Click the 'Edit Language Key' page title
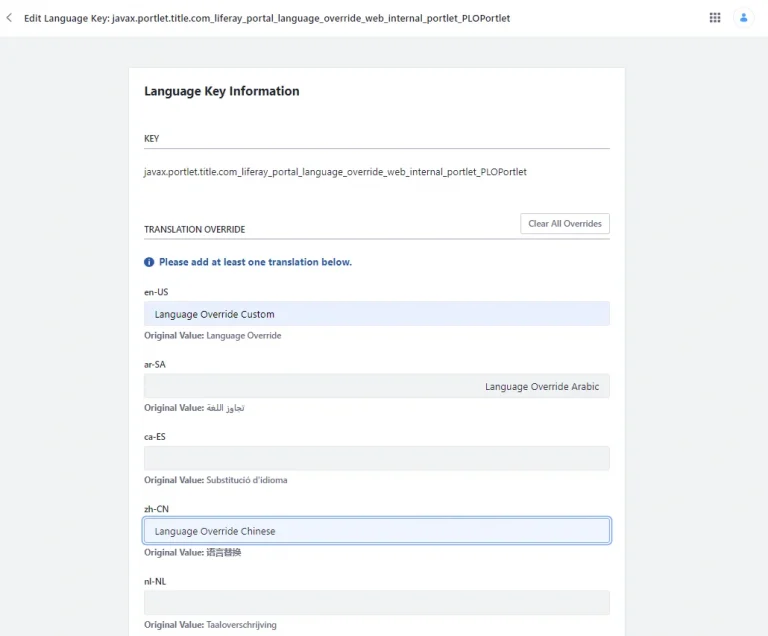Image resolution: width=768 pixels, height=636 pixels. [x=267, y=18]
